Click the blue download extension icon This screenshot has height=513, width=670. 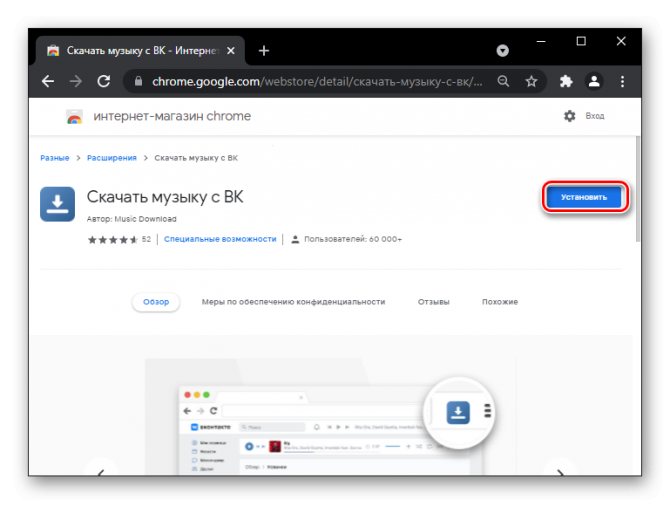pyautogui.click(x=57, y=204)
